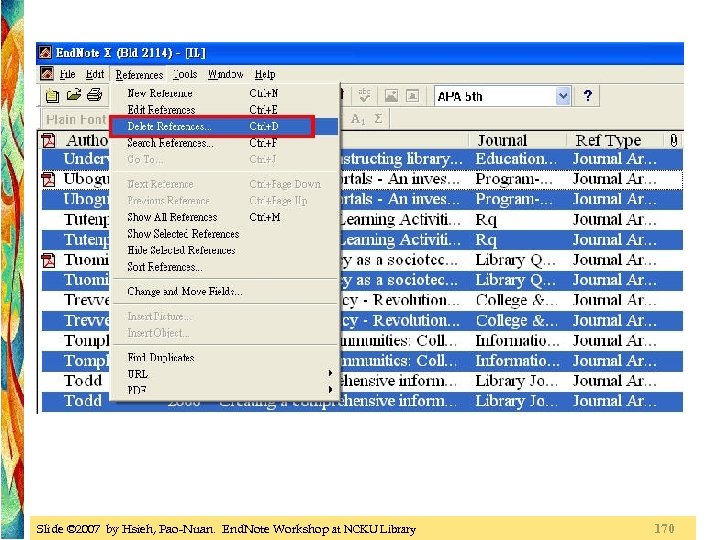This screenshot has height=540, width=720.
Task: Click the Help question mark icon
Action: tap(588, 96)
